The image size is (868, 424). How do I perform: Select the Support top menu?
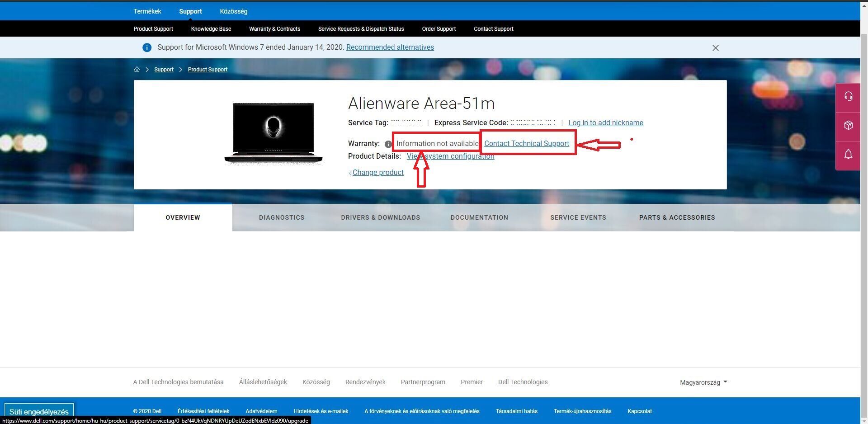(x=190, y=11)
